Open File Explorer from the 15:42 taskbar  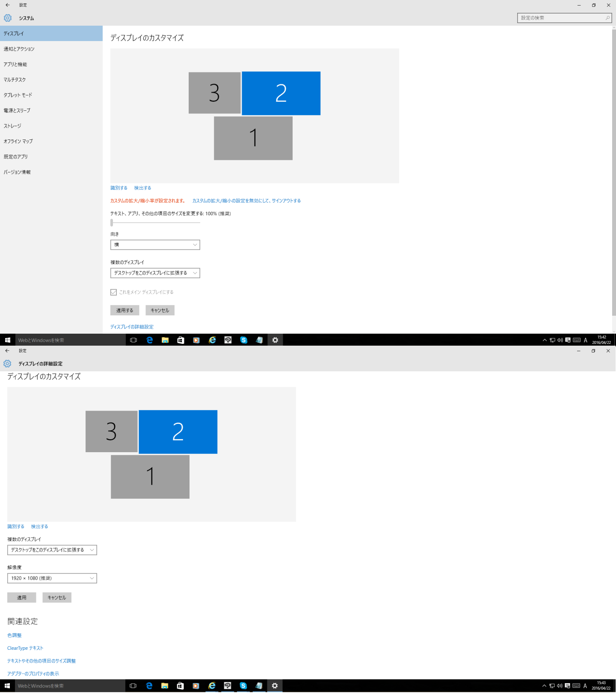165,340
